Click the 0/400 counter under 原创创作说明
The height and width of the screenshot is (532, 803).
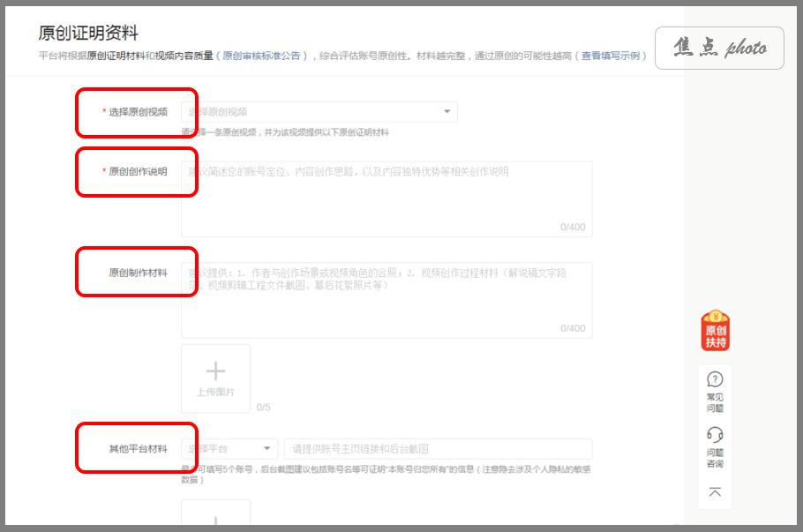point(573,227)
